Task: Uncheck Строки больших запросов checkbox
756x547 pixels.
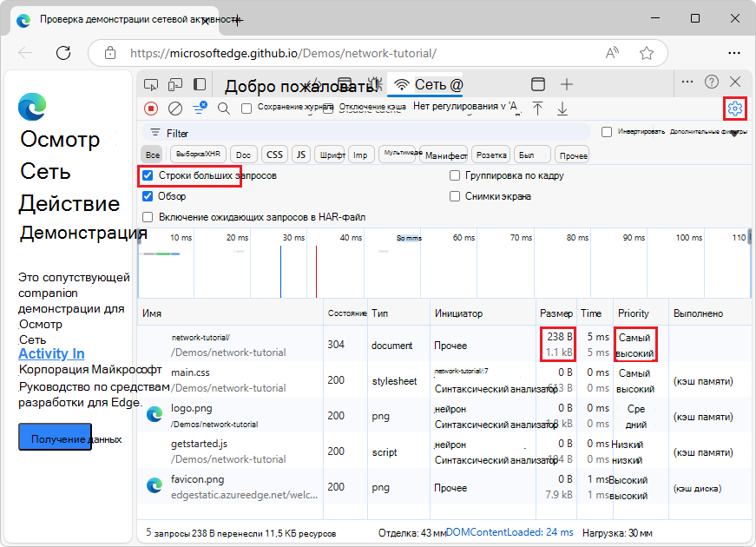Action: pyautogui.click(x=148, y=175)
